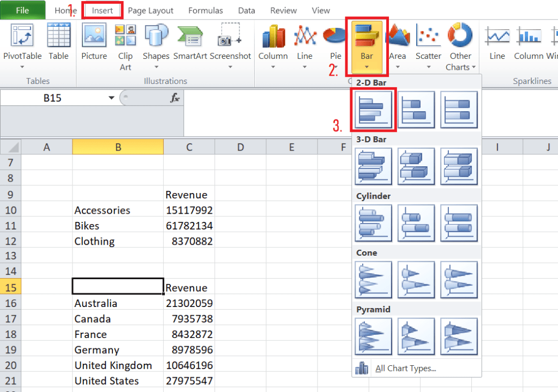This screenshot has height=392, width=558.
Task: Open the Shapes dropdown gallery
Action: click(x=156, y=67)
